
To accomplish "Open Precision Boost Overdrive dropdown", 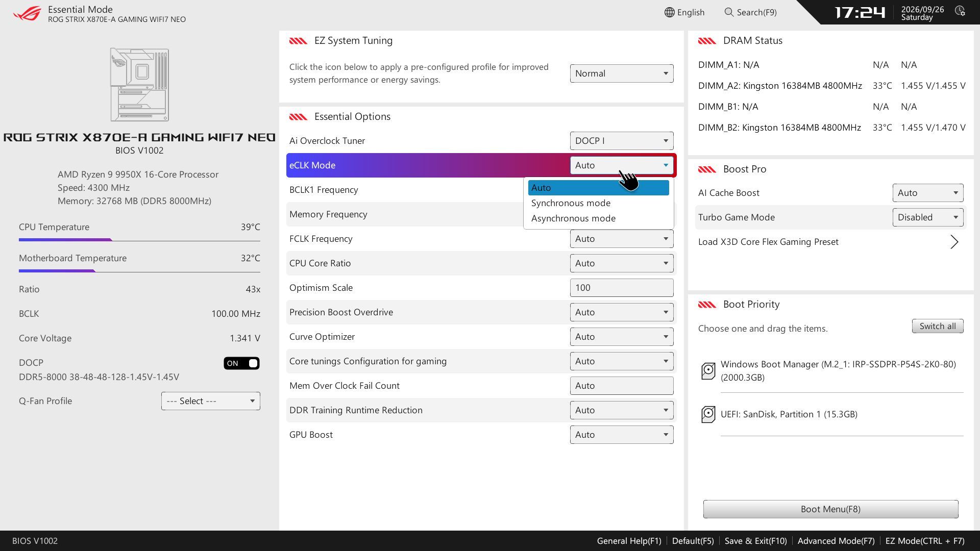I will pyautogui.click(x=622, y=312).
